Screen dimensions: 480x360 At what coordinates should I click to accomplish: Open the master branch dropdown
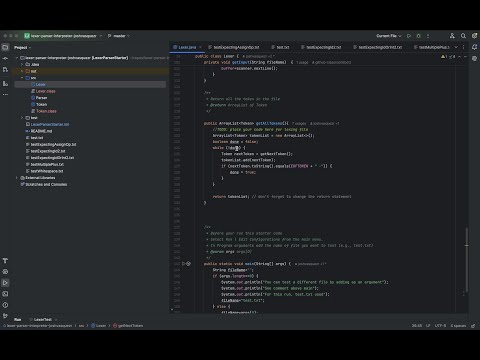(x=119, y=36)
